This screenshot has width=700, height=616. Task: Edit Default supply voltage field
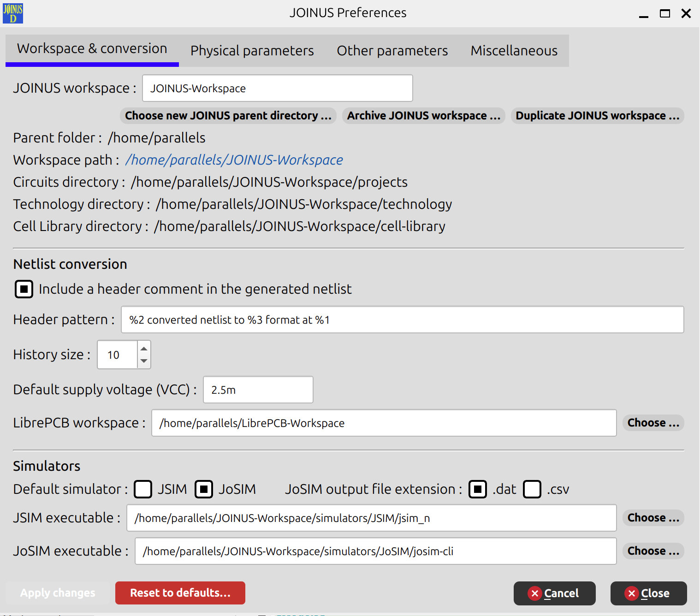coord(258,390)
